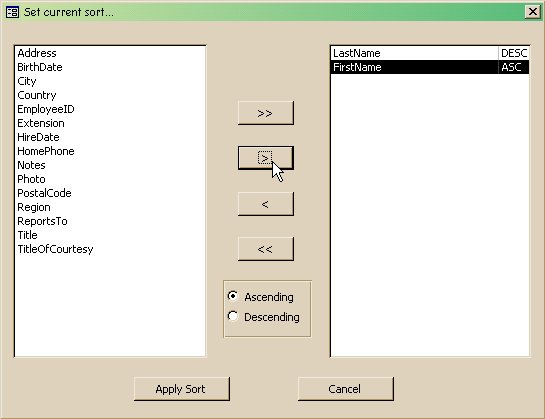The image size is (545, 419).
Task: Remove selected field with < button
Action: (x=266, y=204)
